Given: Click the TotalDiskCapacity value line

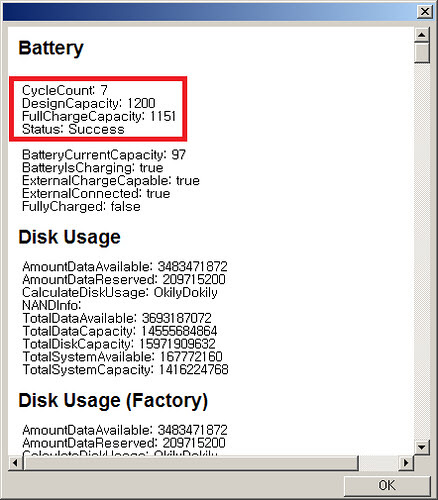Looking at the screenshot, I should click(119, 344).
